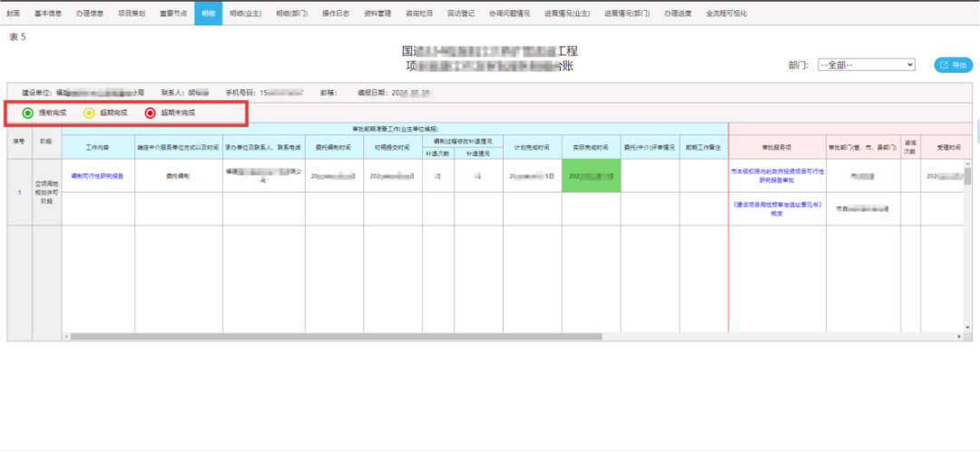
Task: Open the 办理信息 tab
Action: click(x=89, y=13)
